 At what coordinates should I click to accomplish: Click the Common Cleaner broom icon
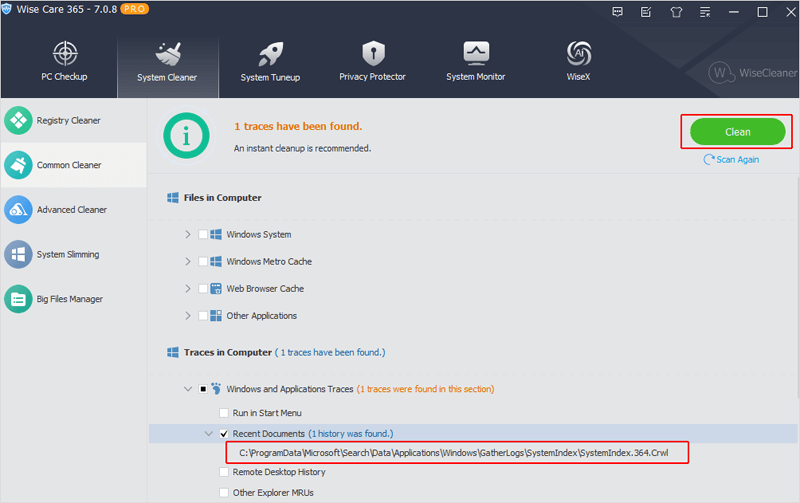[18, 165]
